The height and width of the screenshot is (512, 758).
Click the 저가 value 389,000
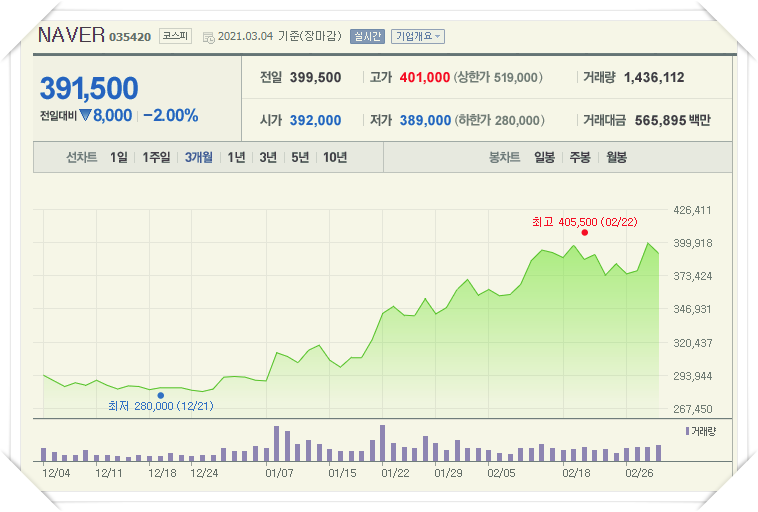(425, 120)
